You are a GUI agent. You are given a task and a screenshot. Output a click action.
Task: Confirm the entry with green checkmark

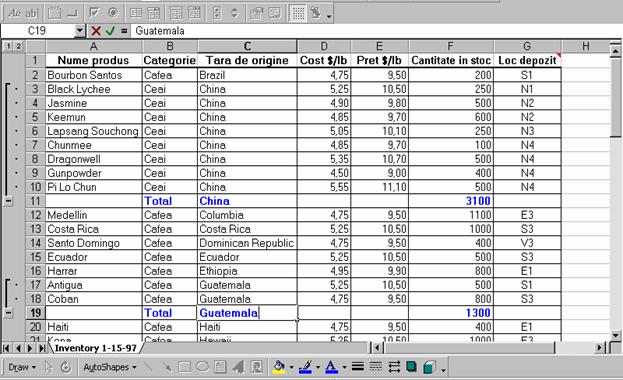coord(110,31)
